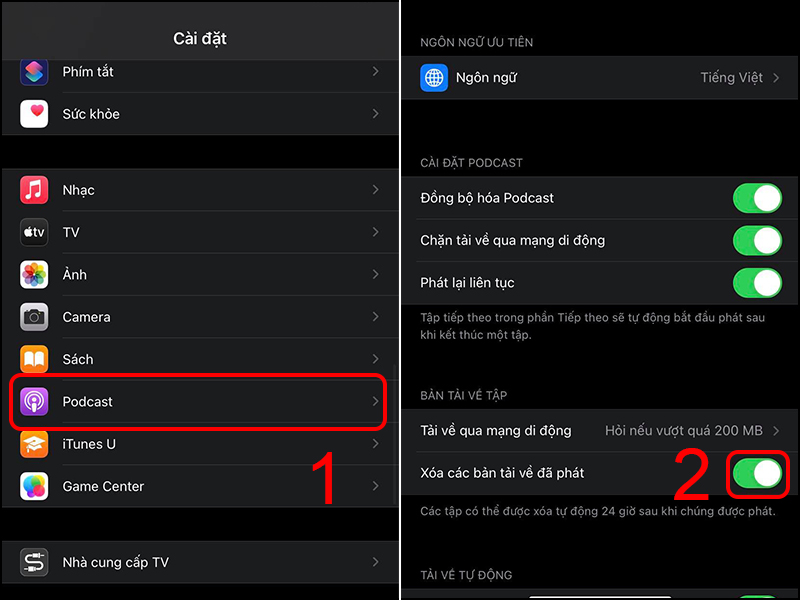The image size is (800, 600).
Task: Tap the Nhạc music icon
Action: [34, 190]
